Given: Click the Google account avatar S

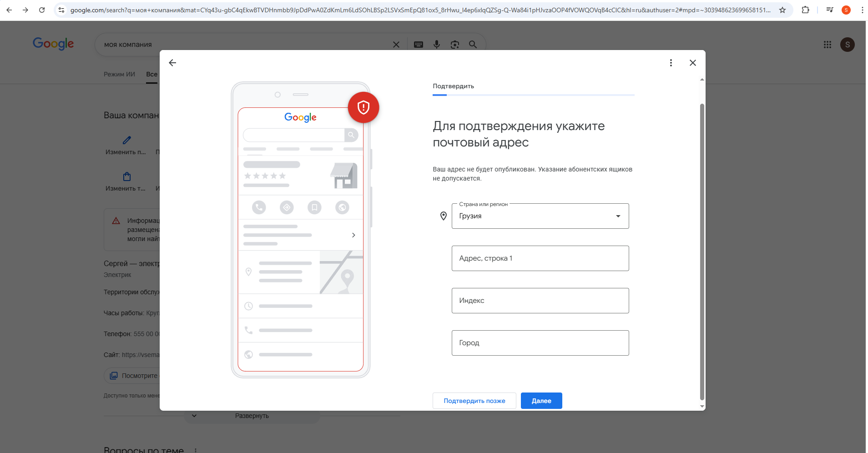Looking at the screenshot, I should coord(847,45).
